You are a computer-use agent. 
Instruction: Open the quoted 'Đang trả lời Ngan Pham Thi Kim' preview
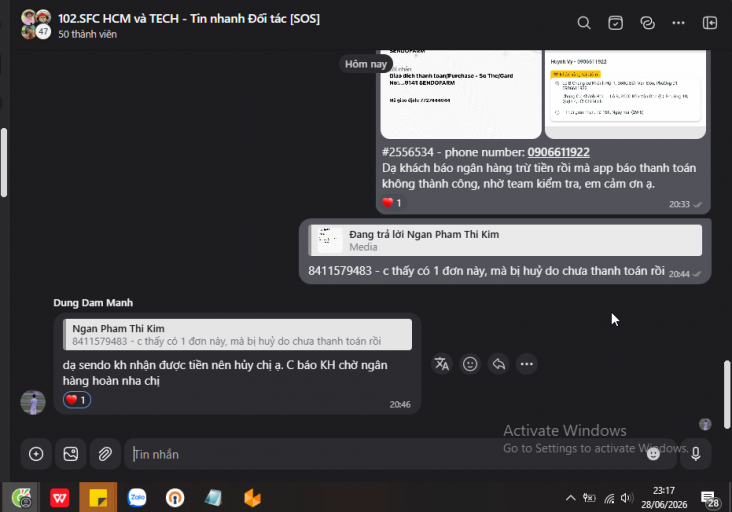click(505, 240)
